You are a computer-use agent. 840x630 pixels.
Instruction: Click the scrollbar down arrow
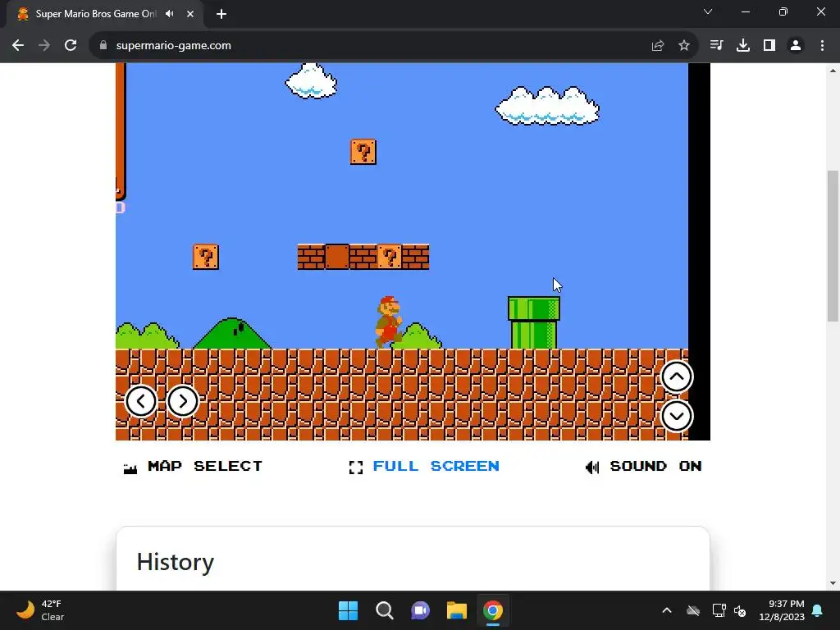[833, 583]
